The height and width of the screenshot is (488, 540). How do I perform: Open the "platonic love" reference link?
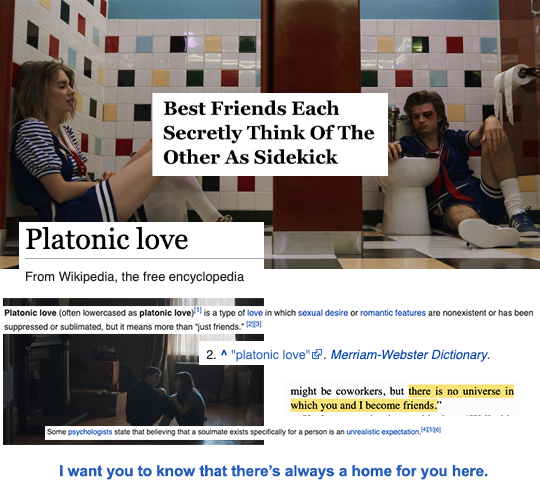pos(270,355)
